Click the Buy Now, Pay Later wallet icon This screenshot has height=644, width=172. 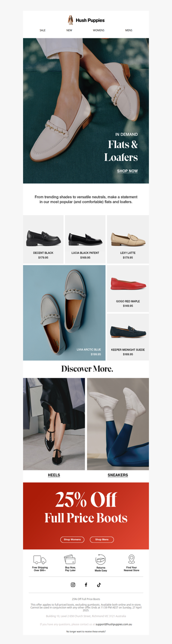pyautogui.click(x=70, y=559)
